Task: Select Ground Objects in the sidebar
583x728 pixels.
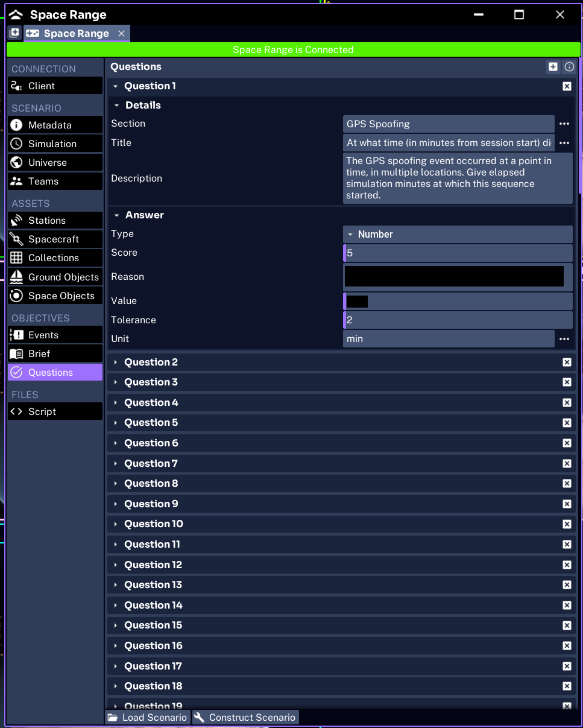Action: pos(55,277)
